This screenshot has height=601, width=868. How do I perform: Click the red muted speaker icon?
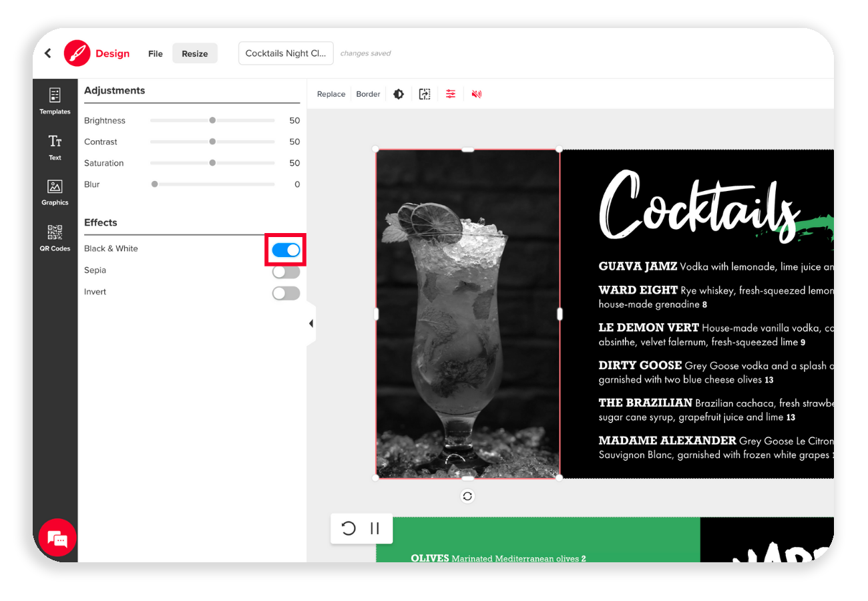click(476, 94)
